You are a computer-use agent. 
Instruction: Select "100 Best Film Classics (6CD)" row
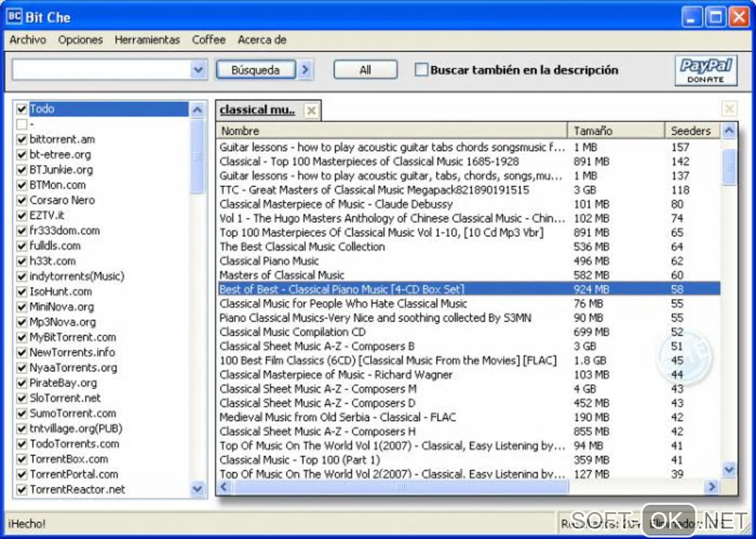(468, 360)
